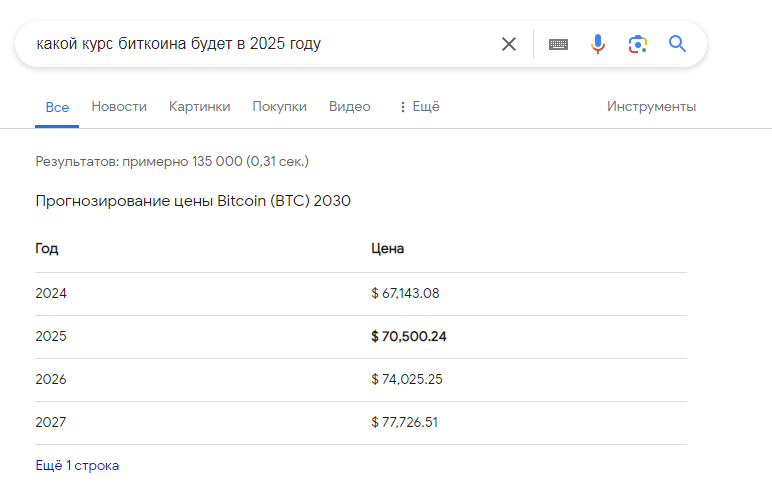Open the Видео tab
772x483 pixels.
click(x=350, y=106)
